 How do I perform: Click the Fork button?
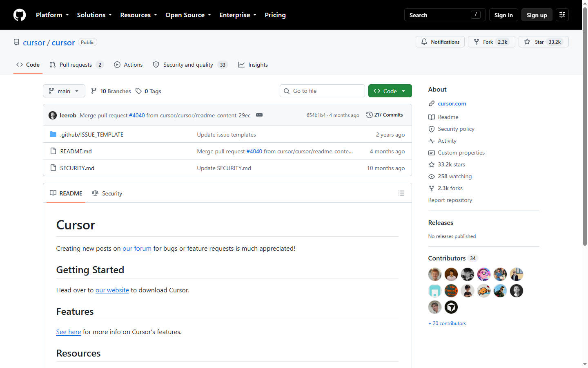(492, 42)
